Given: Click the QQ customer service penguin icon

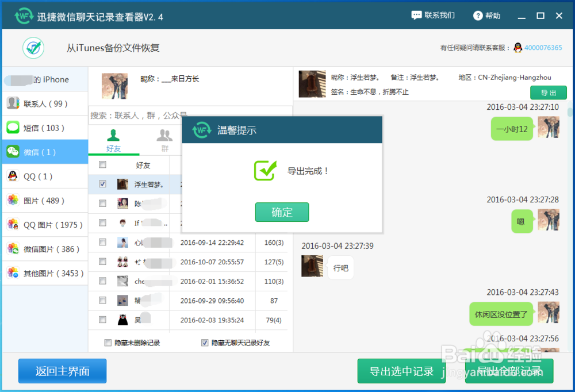Looking at the screenshot, I should 519,48.
